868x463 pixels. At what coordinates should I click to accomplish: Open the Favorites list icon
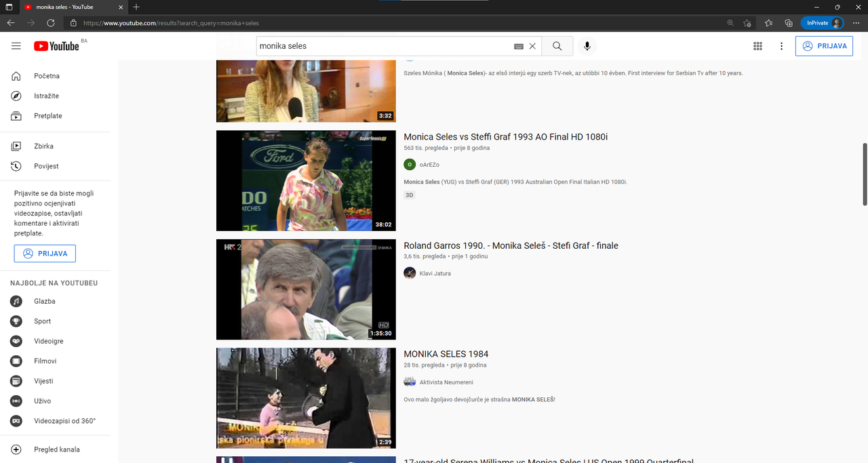coord(768,23)
